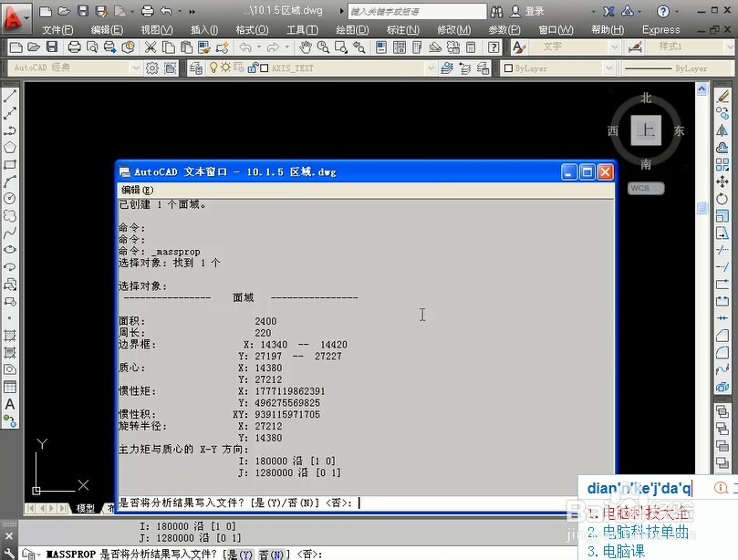Screen dimensions: 738x560
Task: Open 编辑(E) menu in text window
Action: [x=138, y=190]
